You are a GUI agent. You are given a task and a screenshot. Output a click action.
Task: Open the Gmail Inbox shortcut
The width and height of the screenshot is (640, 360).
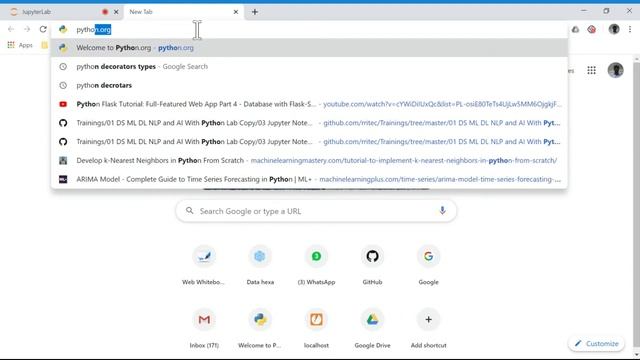click(x=204, y=328)
